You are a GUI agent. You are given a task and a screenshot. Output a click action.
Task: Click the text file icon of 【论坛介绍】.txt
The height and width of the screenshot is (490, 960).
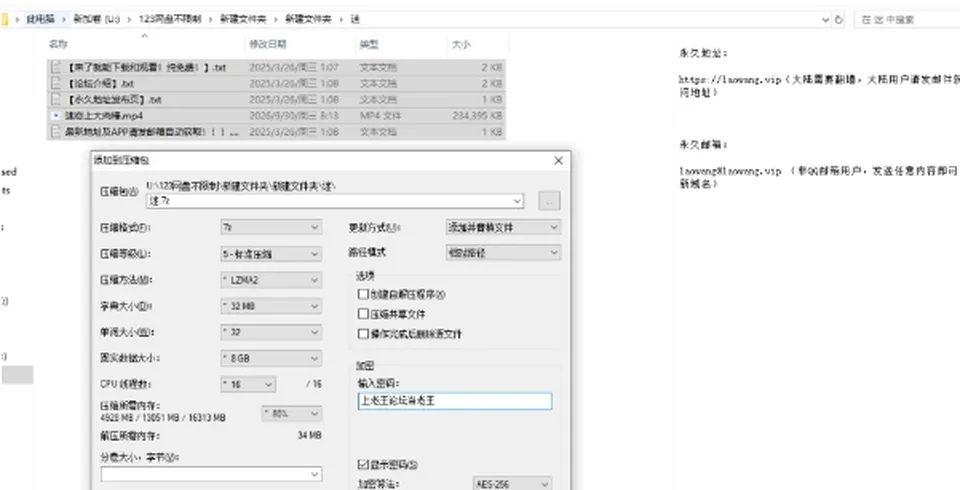click(x=56, y=83)
